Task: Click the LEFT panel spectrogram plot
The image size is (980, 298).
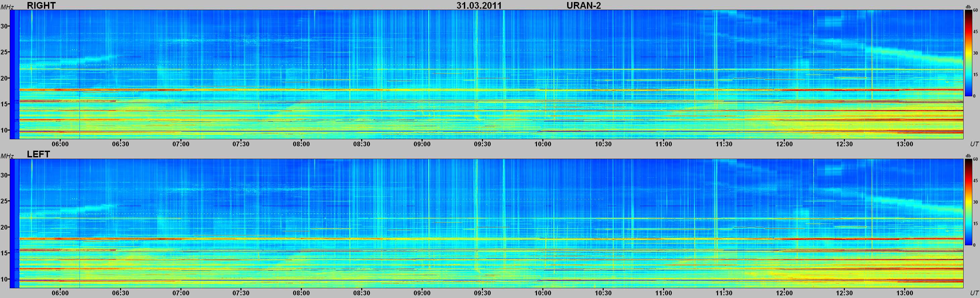Action: point(487,223)
